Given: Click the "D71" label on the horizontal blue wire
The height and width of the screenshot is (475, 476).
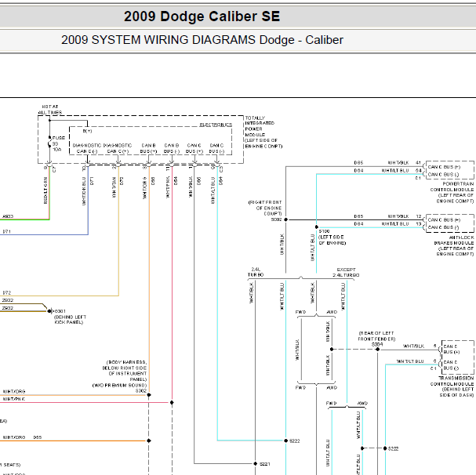Looking at the screenshot, I should click(7, 231).
